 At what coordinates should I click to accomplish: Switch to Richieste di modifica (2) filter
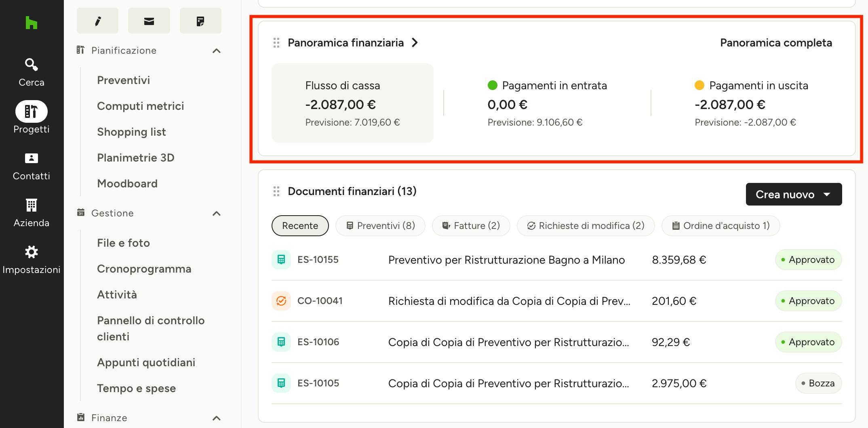coord(586,226)
